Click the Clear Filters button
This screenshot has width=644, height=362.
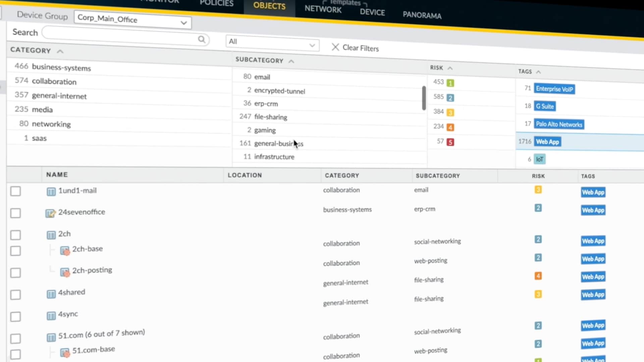pyautogui.click(x=355, y=48)
